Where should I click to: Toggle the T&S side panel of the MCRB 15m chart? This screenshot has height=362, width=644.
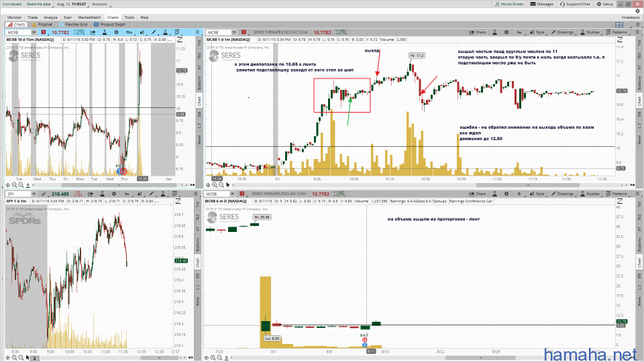199,56
